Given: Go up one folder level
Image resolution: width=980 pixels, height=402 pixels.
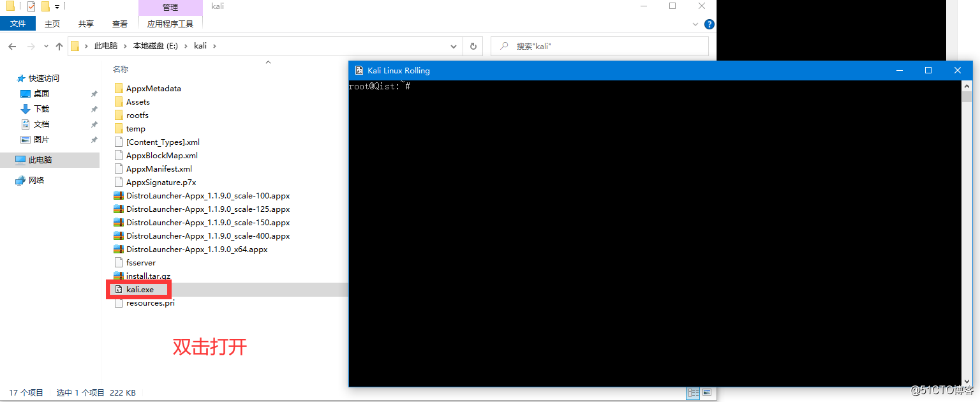Looking at the screenshot, I should (59, 46).
